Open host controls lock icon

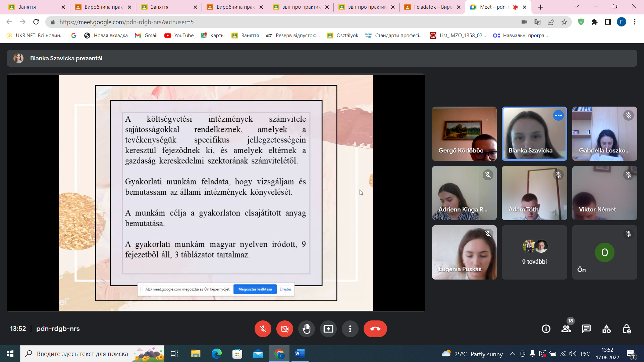627,329
